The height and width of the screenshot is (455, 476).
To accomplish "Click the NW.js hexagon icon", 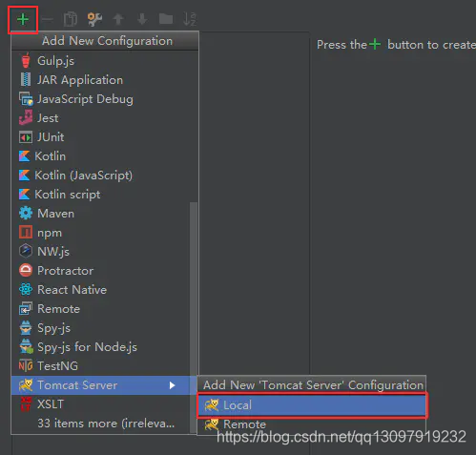I will pyautogui.click(x=26, y=251).
